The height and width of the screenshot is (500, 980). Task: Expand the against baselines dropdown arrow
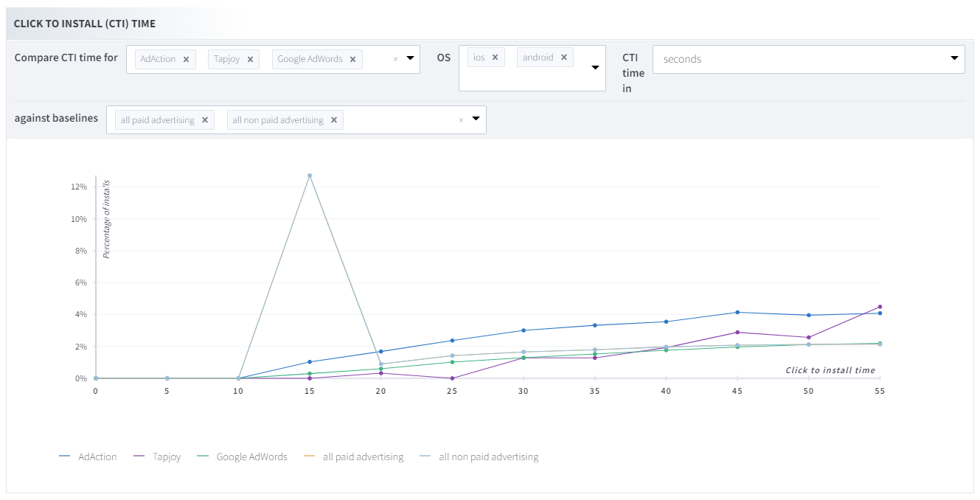tap(476, 119)
